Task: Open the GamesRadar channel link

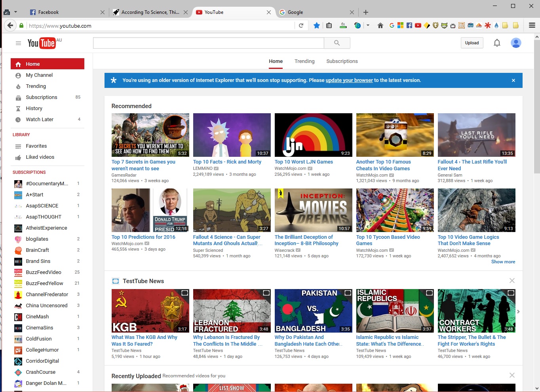Action: pos(124,175)
